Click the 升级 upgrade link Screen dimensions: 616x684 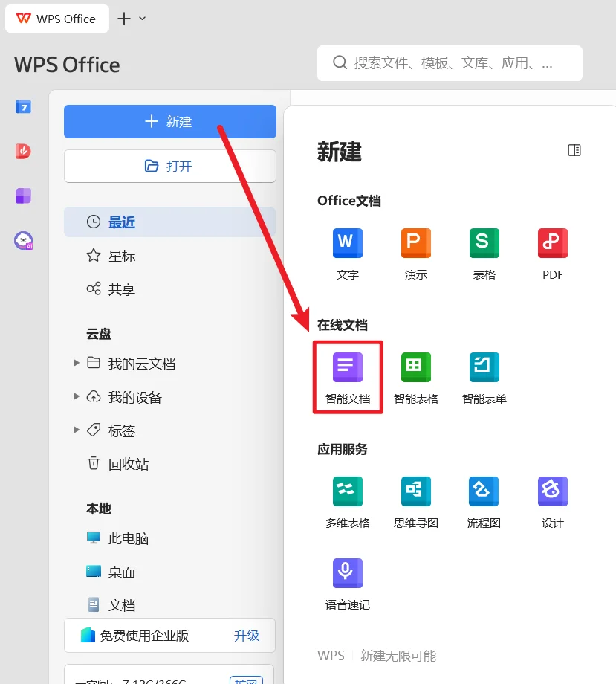(246, 636)
